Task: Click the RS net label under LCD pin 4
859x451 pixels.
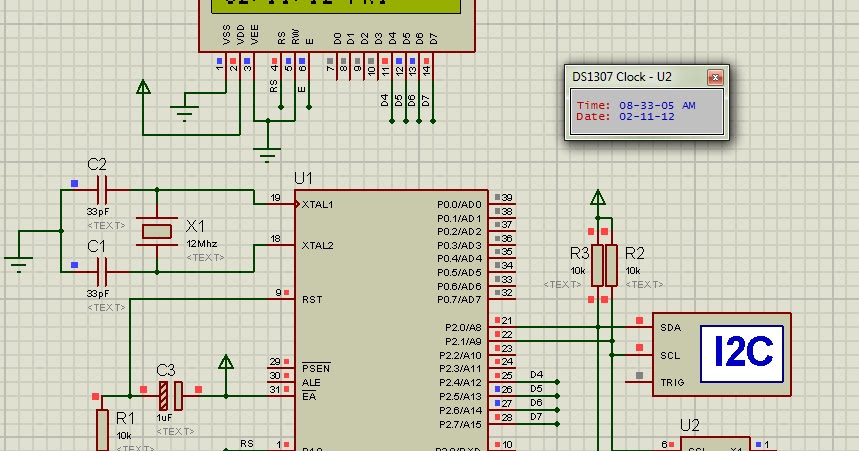Action: click(274, 86)
